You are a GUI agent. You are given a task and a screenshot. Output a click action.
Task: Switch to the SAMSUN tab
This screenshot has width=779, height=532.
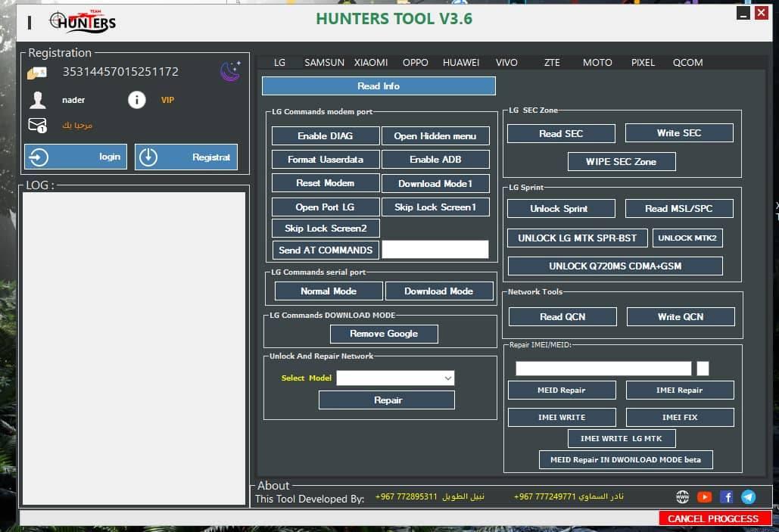point(325,63)
